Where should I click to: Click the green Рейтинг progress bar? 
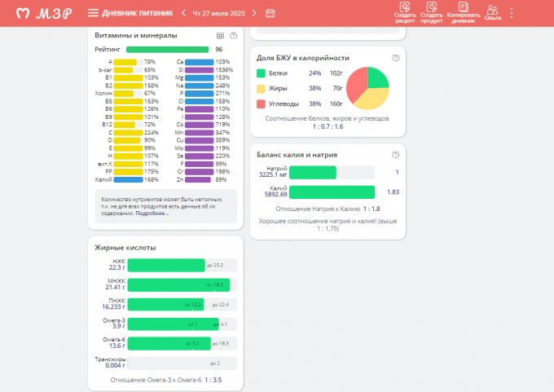pos(167,50)
